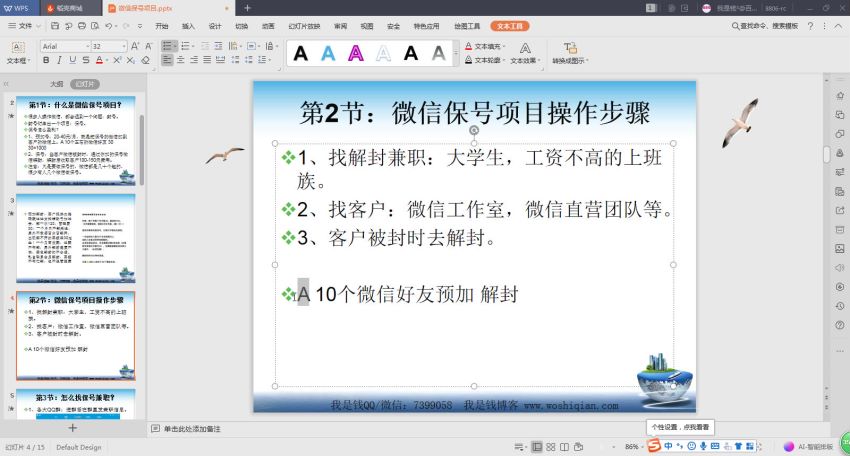The image size is (850, 456).
Task: Select center align paragraph option
Action: (x=181, y=60)
